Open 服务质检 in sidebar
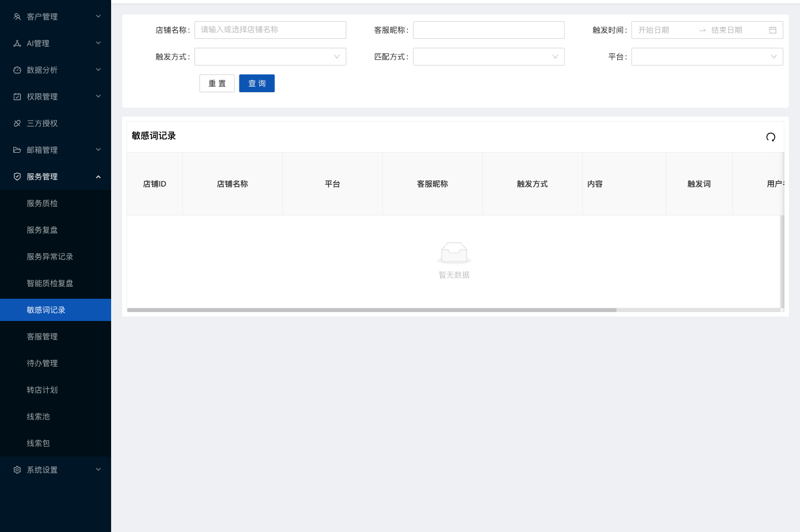Image resolution: width=800 pixels, height=532 pixels. 56,203
